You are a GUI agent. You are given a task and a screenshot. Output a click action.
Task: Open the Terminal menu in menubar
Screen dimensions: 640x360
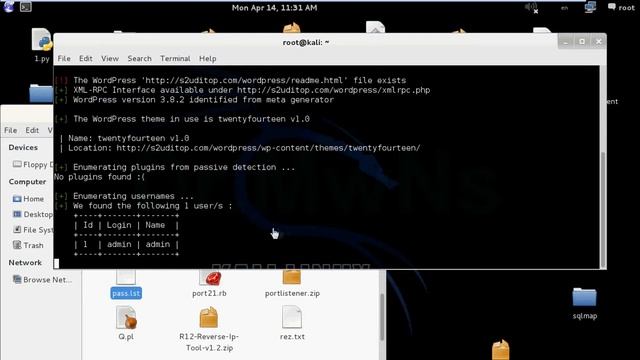click(175, 58)
